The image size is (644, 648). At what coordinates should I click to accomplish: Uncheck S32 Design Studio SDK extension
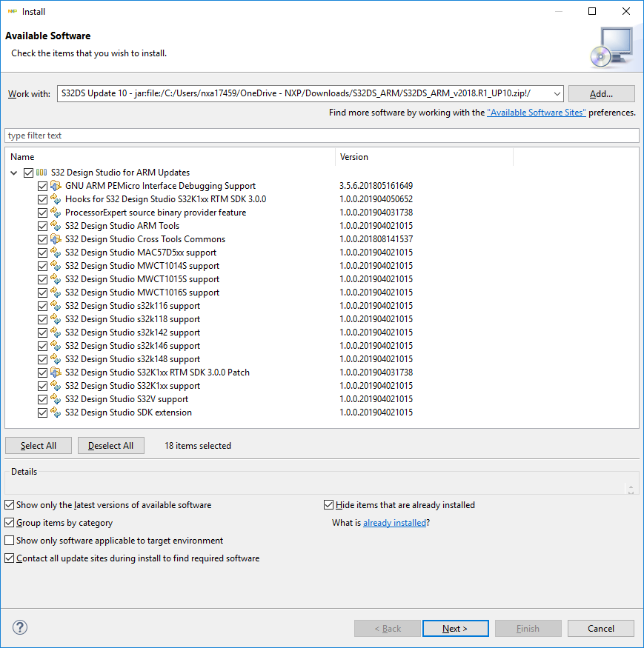pyautogui.click(x=42, y=412)
